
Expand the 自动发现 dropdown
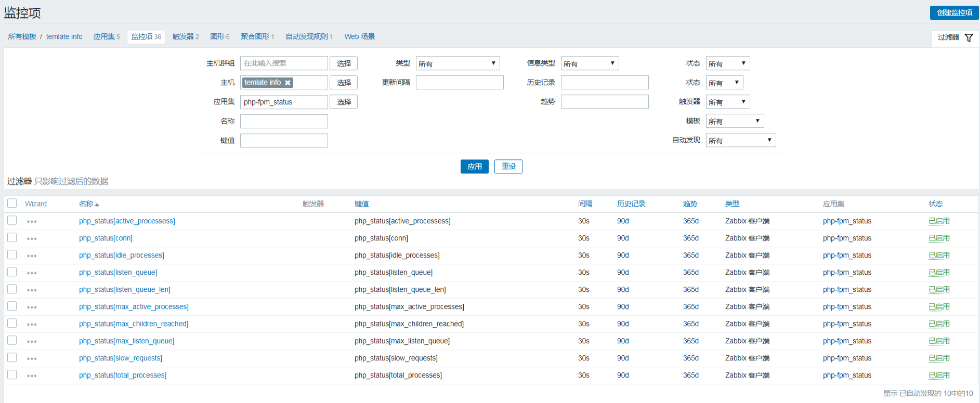740,140
